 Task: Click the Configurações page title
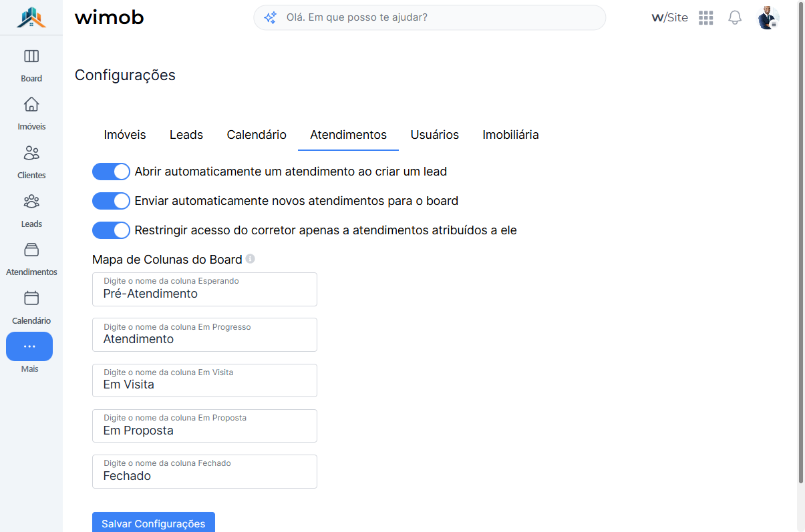coord(125,75)
